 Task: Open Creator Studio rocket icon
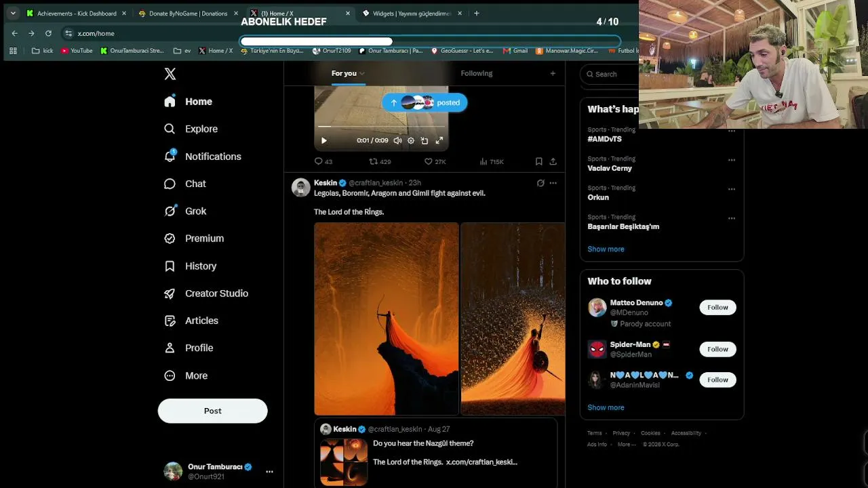(x=170, y=293)
